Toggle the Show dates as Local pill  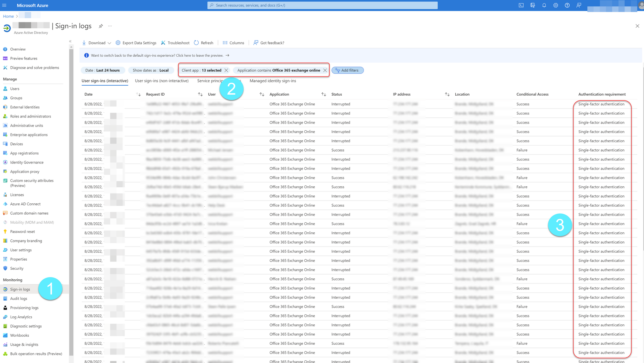coord(150,70)
